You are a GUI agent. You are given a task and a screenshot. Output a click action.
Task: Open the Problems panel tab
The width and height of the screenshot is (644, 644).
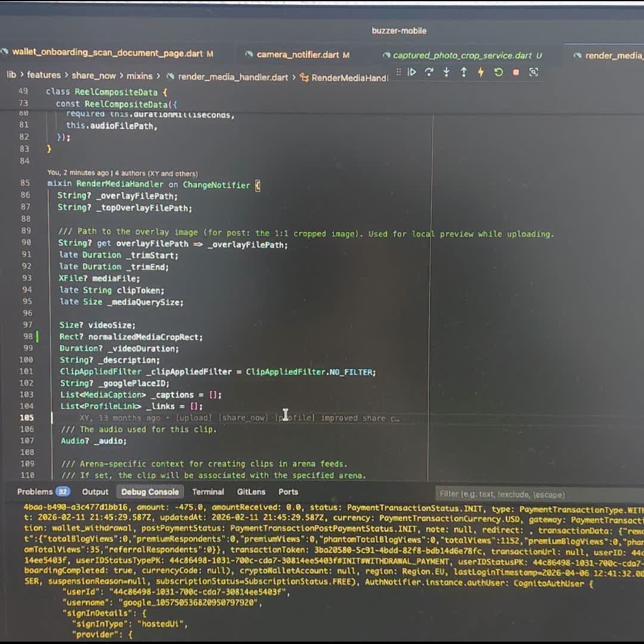pos(43,491)
